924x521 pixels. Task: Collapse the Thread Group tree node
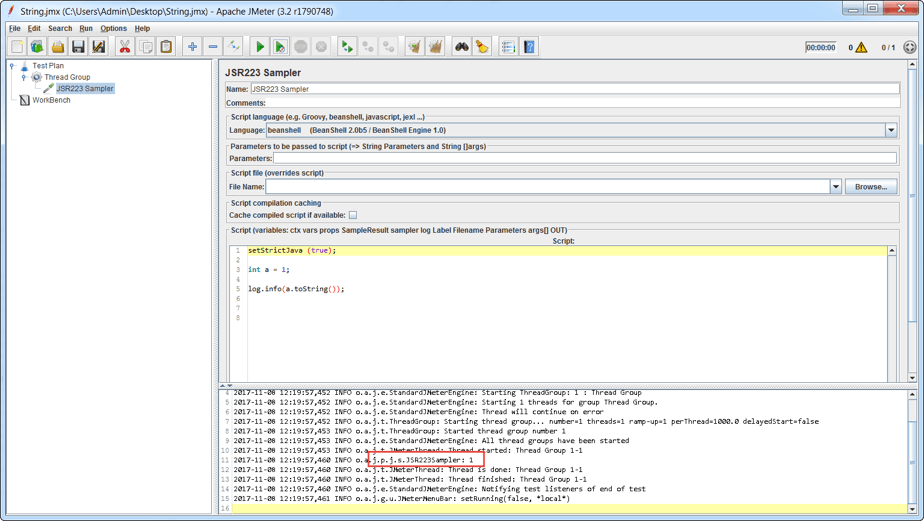point(24,77)
